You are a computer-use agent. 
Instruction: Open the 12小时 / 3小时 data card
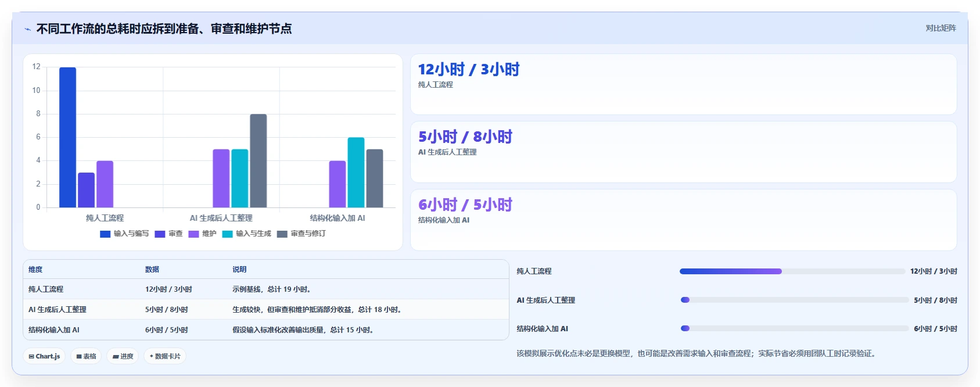point(683,84)
